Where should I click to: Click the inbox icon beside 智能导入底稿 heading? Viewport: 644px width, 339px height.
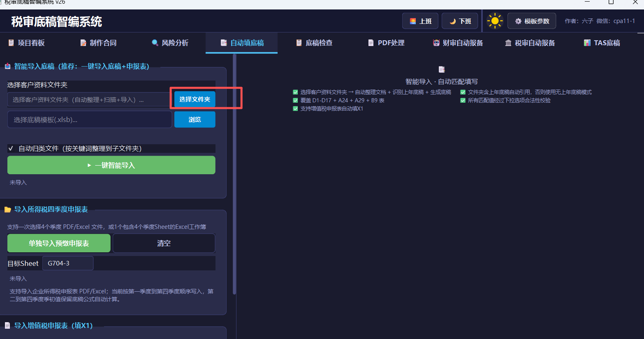tap(7, 66)
